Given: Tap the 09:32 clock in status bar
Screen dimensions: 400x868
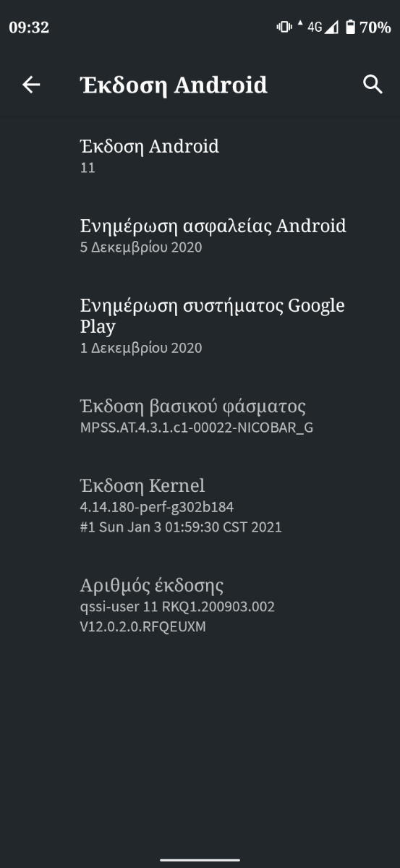Looking at the screenshot, I should tap(29, 27).
